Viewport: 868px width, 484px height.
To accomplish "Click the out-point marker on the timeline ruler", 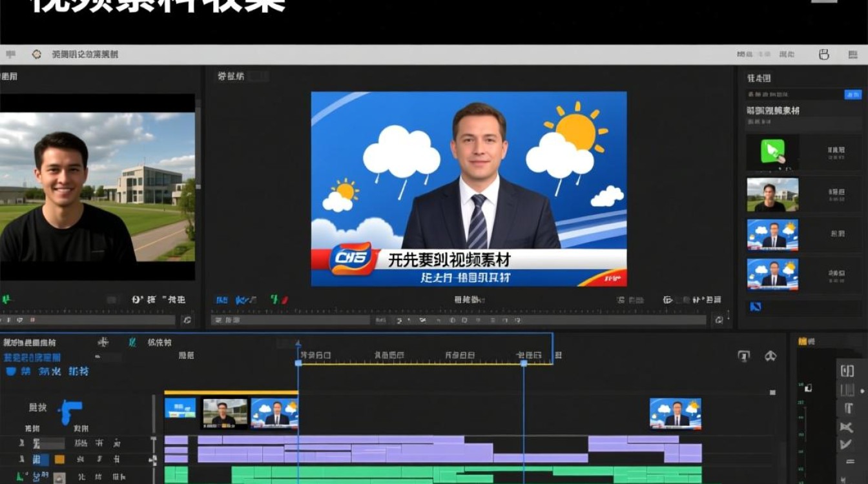I will coord(524,363).
